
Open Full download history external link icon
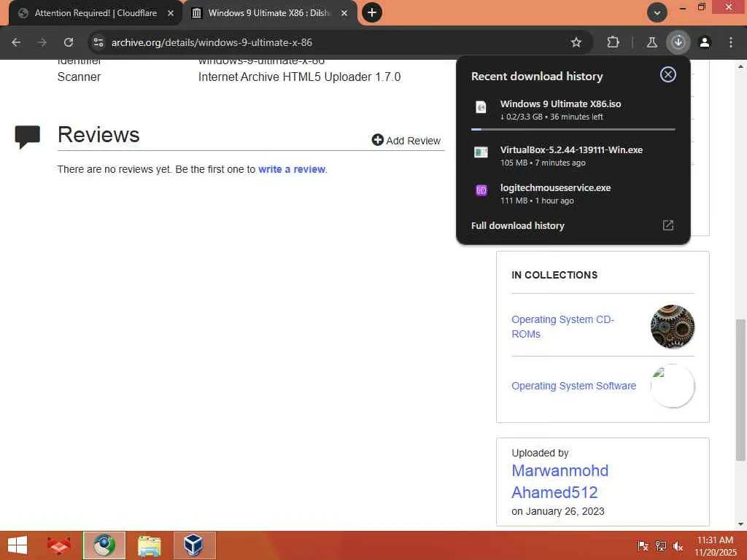coord(668,225)
